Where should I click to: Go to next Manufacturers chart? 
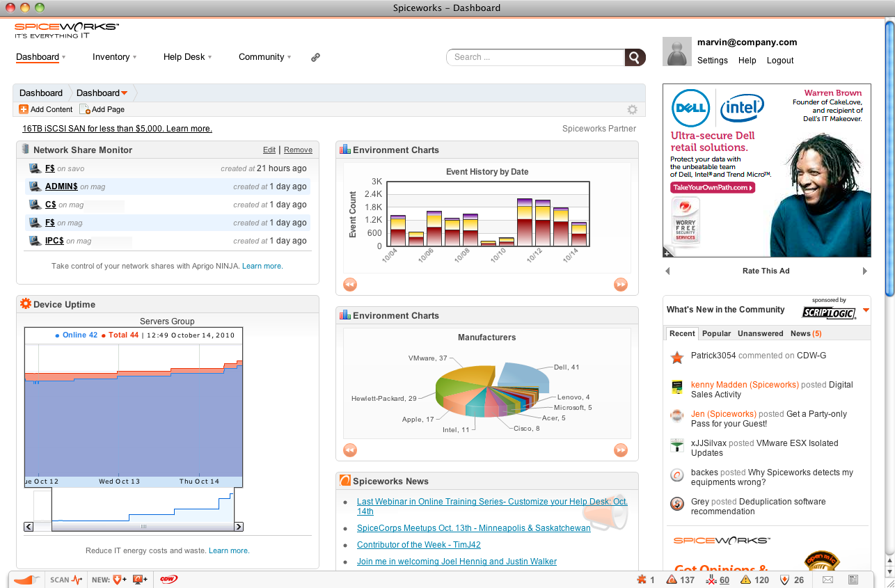621,450
